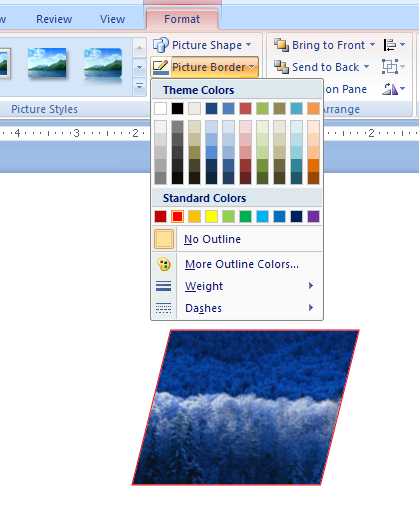Click the Weight lines icon

coord(164,286)
